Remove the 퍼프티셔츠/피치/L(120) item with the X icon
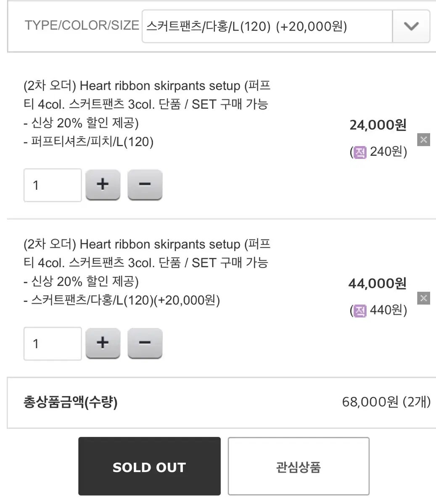Image resolution: width=436 pixels, height=504 pixels. click(423, 140)
